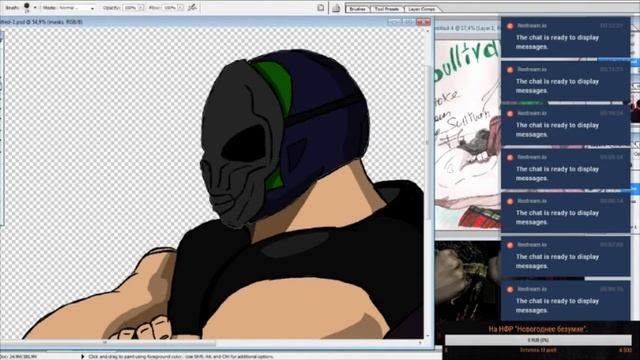The image size is (640, 360).
Task: Click the red icon on the bottom notification
Action: 510,289
